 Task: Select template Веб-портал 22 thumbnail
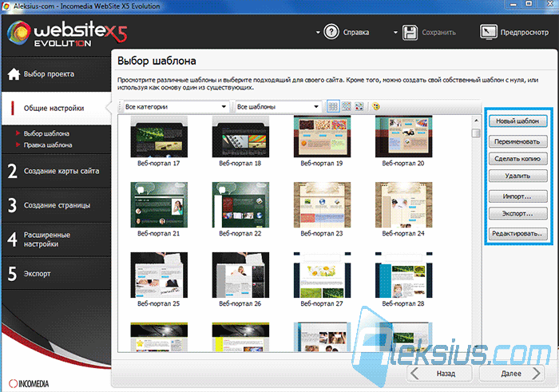pos(240,205)
